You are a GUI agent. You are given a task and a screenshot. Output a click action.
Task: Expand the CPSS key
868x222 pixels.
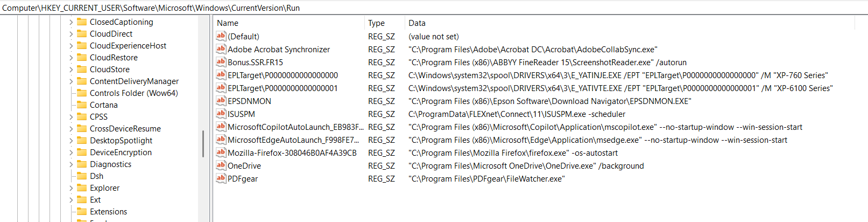tap(71, 117)
